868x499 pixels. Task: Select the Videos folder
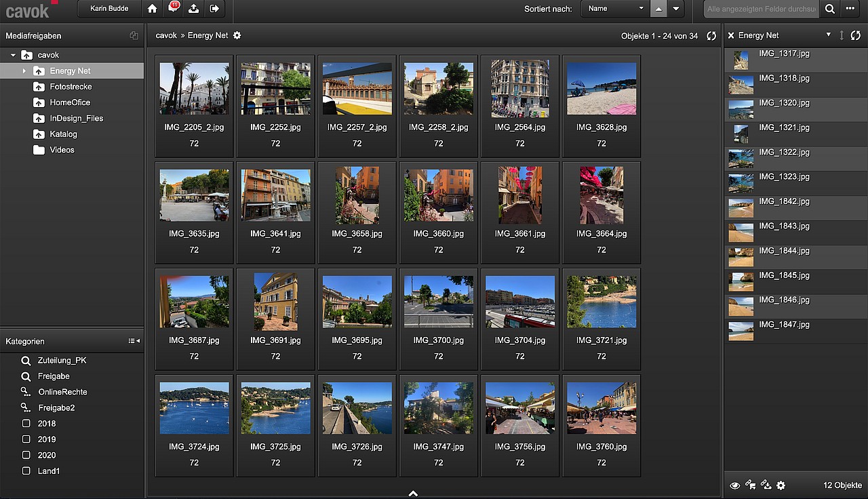(x=62, y=150)
